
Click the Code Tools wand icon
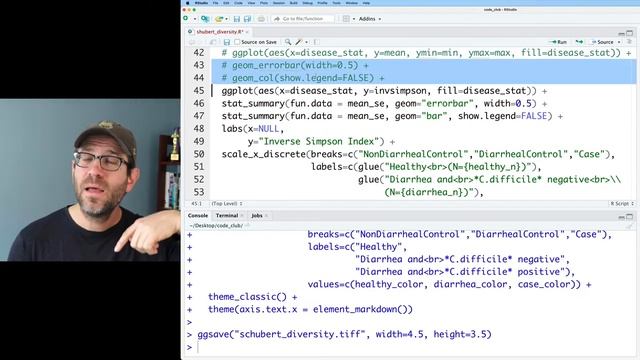[299, 42]
